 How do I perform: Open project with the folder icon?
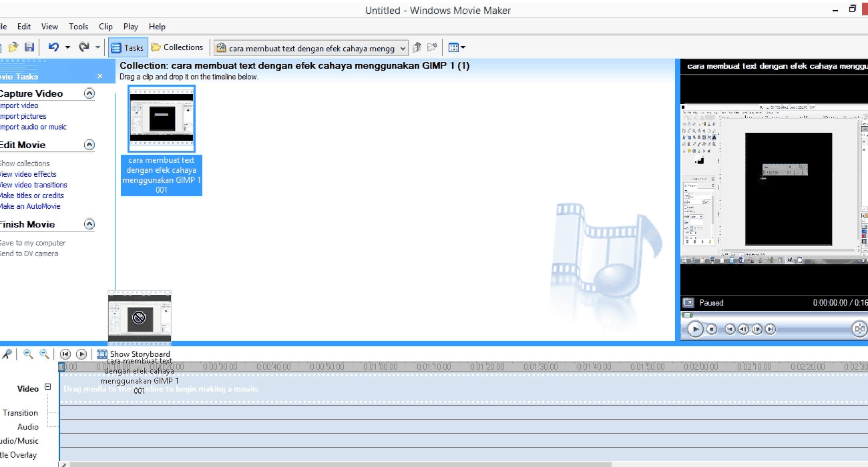coord(13,47)
